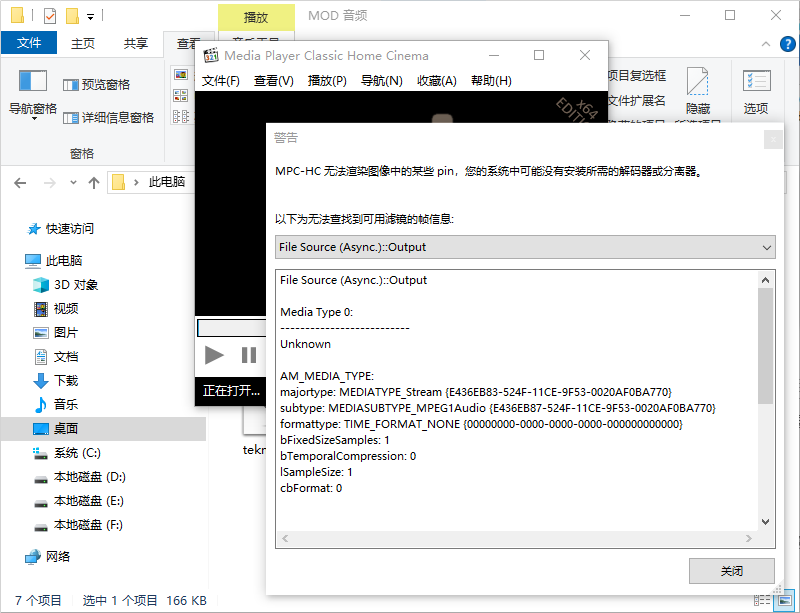
Task: Open 导航(N) menu in Media Player Classic
Action: pyautogui.click(x=382, y=81)
